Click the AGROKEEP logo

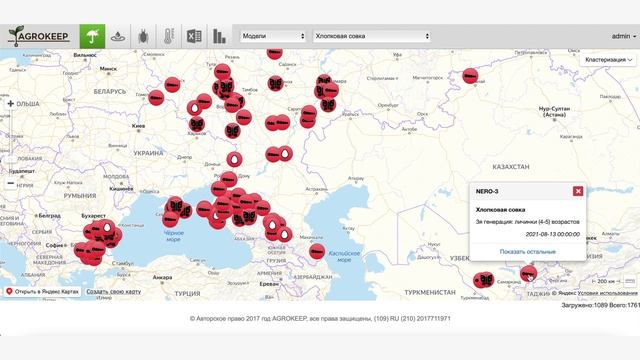pos(39,36)
